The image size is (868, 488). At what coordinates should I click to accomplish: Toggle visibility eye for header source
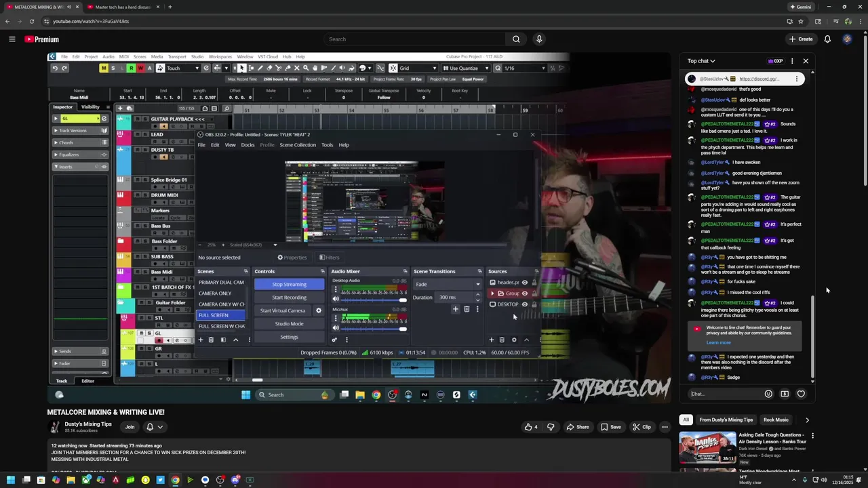coord(524,283)
